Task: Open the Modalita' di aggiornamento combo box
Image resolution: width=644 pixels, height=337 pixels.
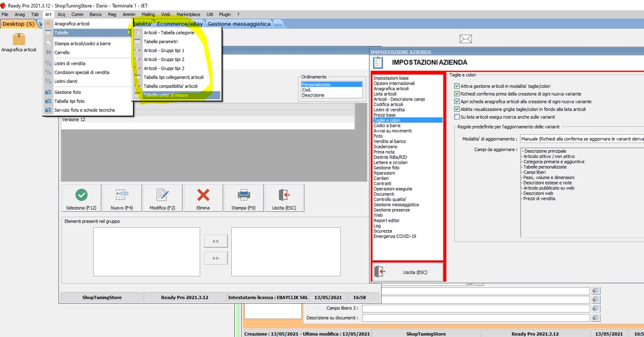Action: pos(582,139)
